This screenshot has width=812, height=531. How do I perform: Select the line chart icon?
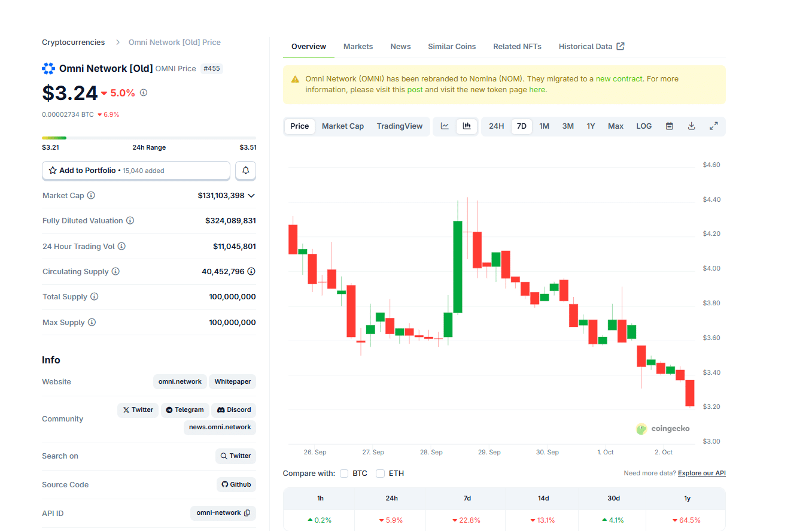(x=444, y=126)
